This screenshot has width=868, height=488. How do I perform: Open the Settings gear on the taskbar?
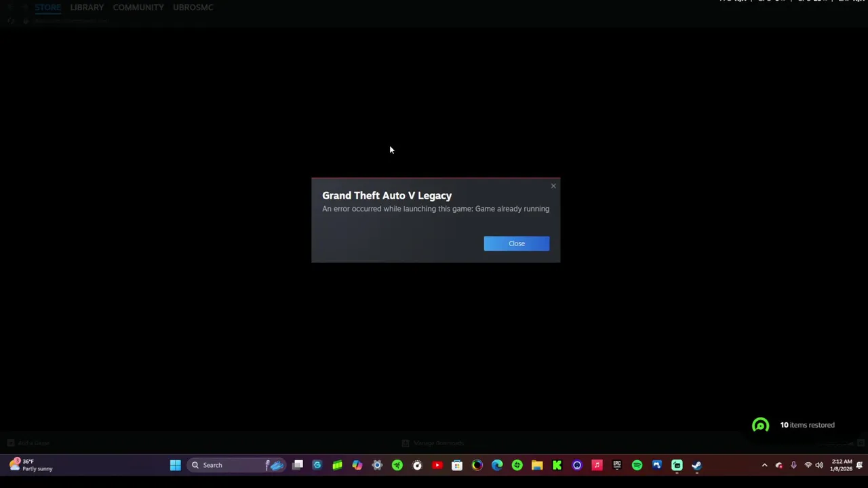pyautogui.click(x=377, y=465)
